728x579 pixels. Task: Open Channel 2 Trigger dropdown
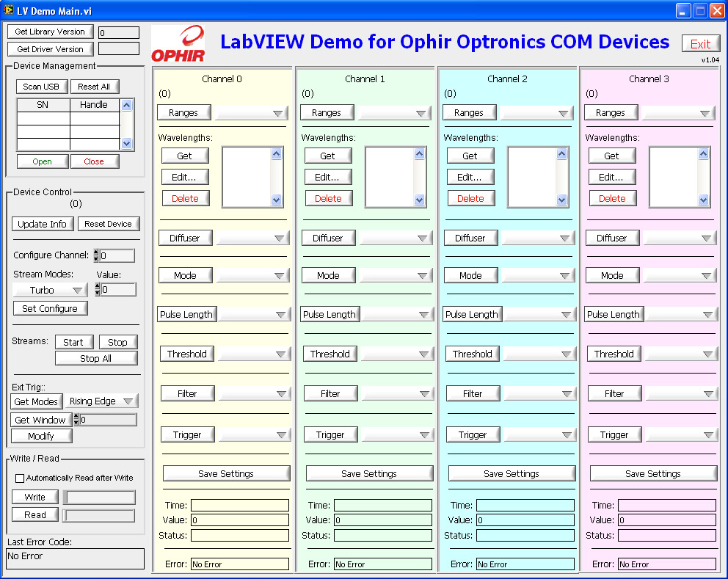[x=539, y=435]
